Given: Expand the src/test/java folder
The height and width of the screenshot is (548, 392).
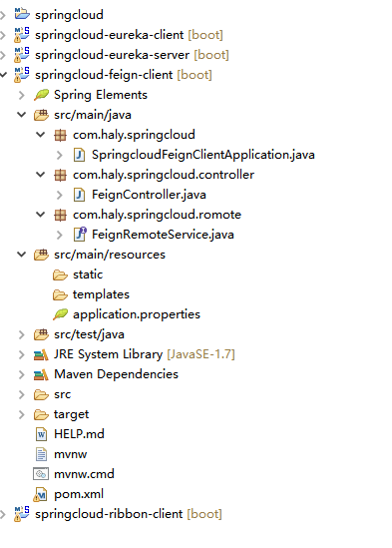Looking at the screenshot, I should tap(22, 334).
